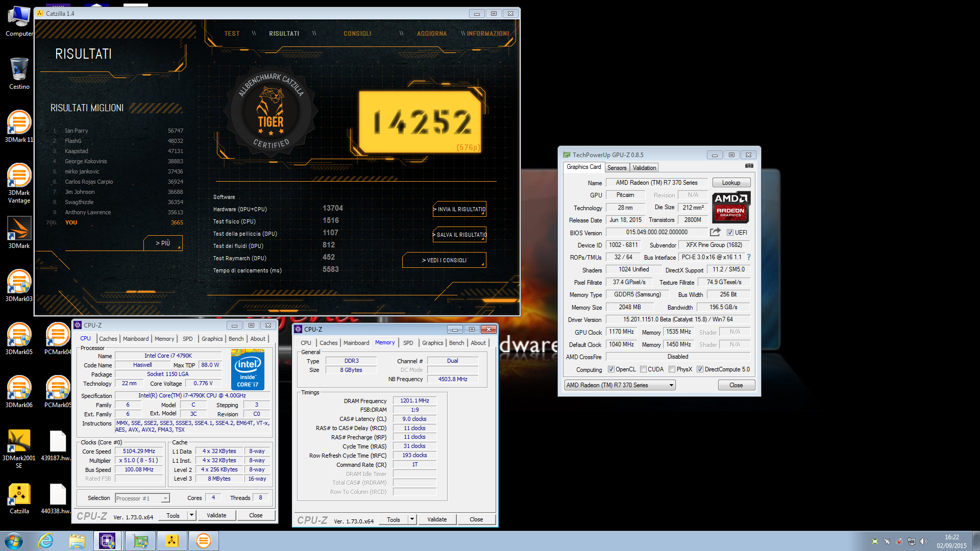Click the Tools button in left CPU-Z window
The image size is (980, 551).
pos(173,515)
